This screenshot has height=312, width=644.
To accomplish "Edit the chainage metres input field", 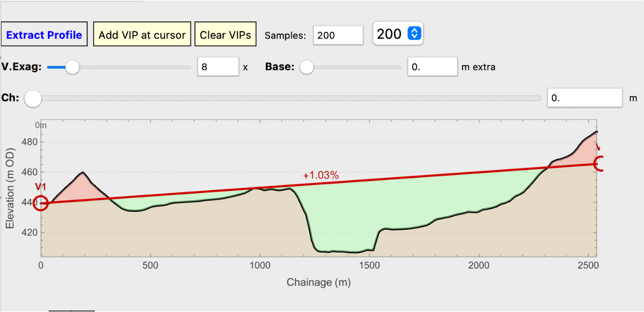I will [584, 98].
